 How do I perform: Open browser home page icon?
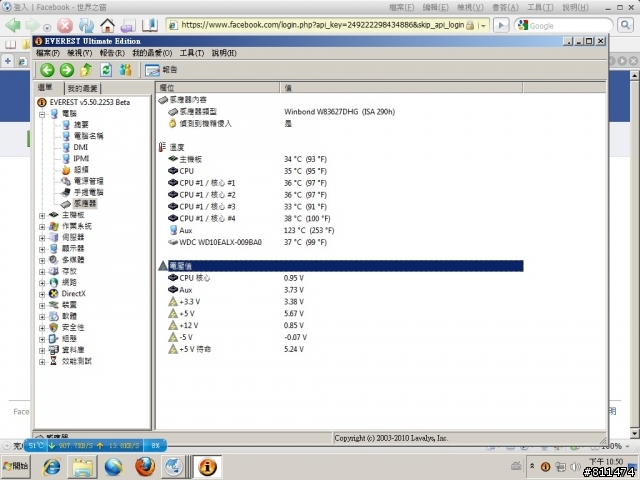point(108,25)
